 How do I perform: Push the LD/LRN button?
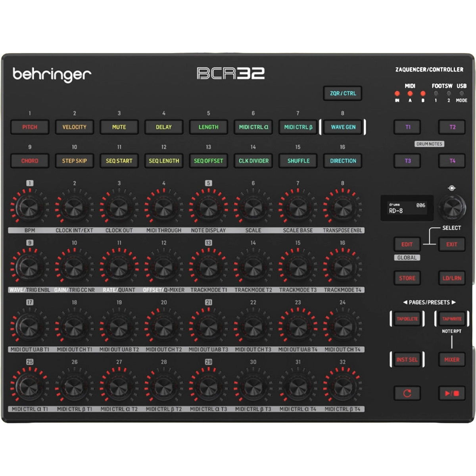(x=452, y=278)
